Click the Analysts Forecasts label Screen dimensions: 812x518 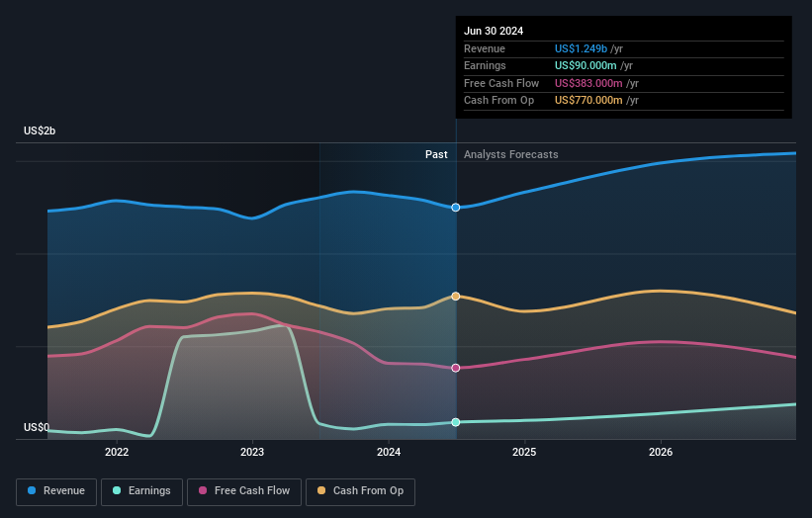coord(510,154)
